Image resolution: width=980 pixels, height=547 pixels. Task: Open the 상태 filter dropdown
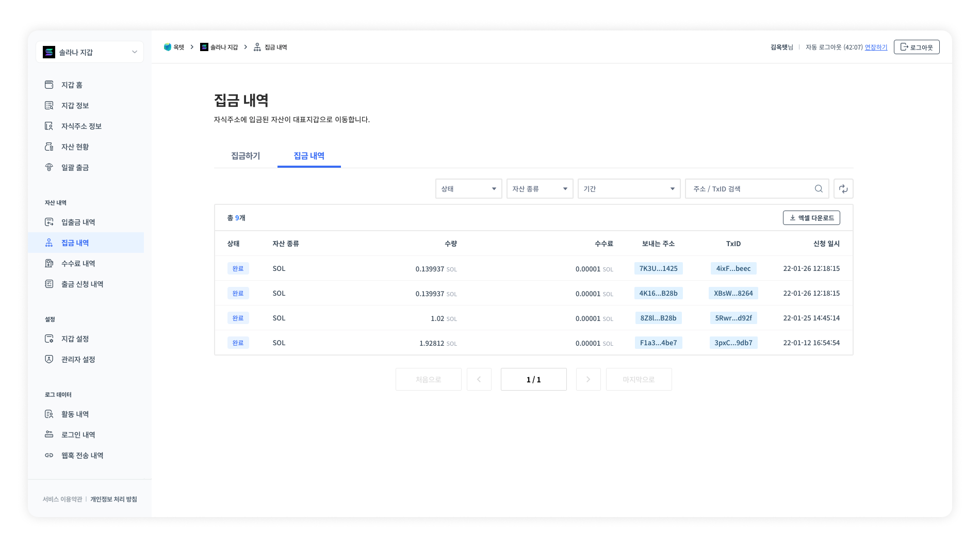pos(469,189)
